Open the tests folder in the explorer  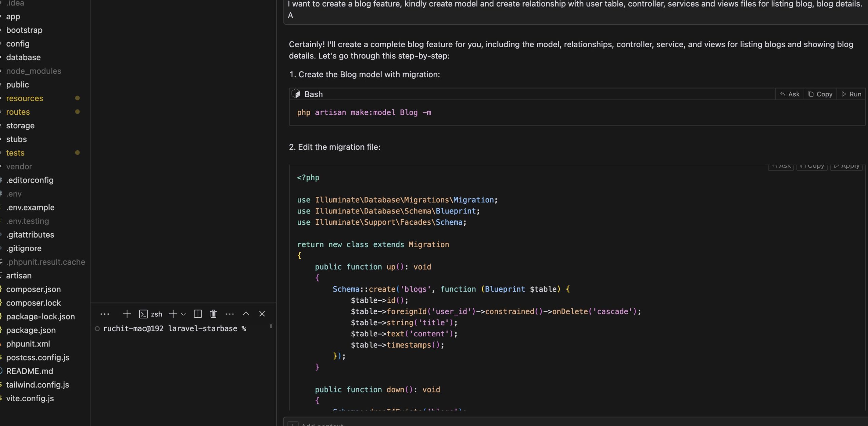click(15, 153)
